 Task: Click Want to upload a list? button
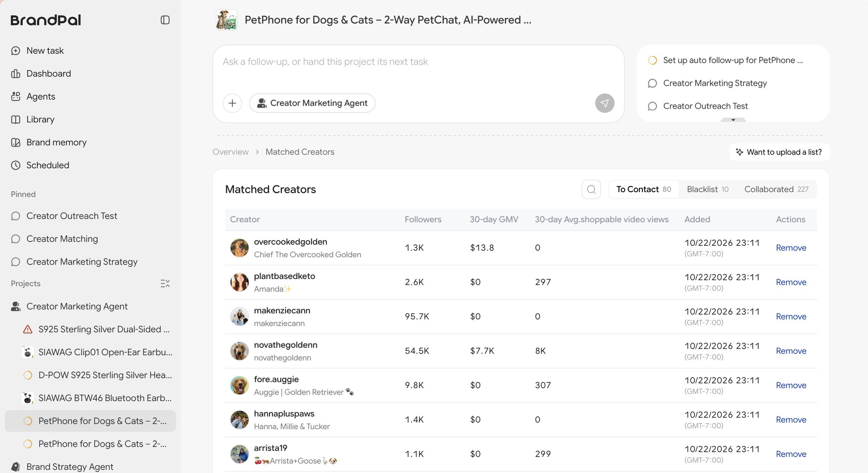coord(779,152)
